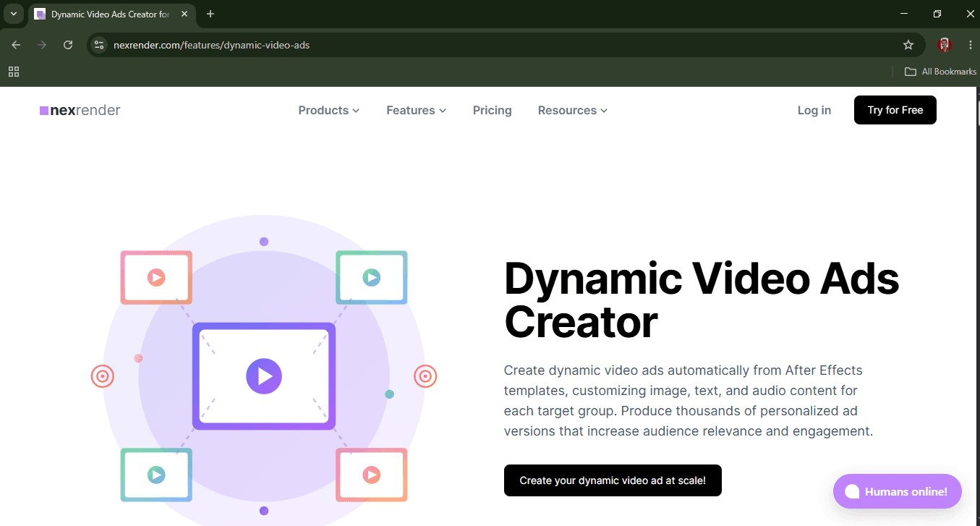Open a new browser tab
Screen dimensions: 980x526
(210, 14)
